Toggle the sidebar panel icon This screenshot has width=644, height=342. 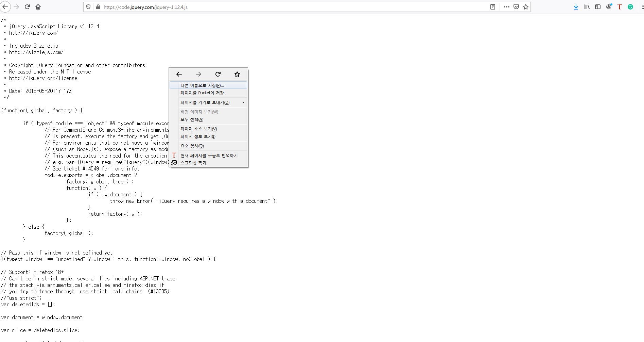tap(598, 7)
